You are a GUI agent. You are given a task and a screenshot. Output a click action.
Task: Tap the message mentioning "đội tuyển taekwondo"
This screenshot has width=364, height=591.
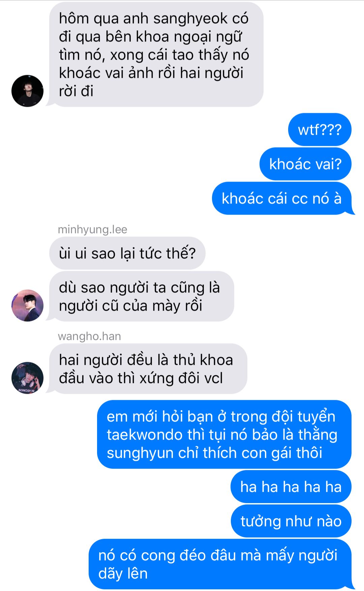click(x=224, y=435)
